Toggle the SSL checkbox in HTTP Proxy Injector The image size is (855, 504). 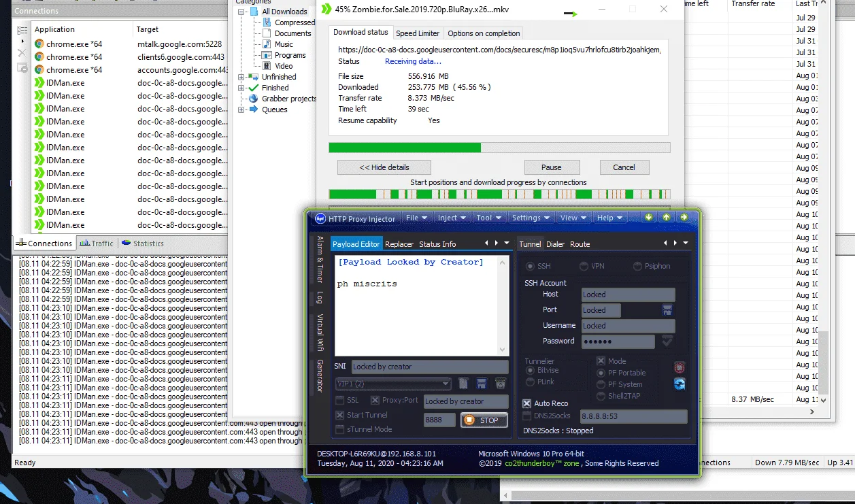click(340, 401)
